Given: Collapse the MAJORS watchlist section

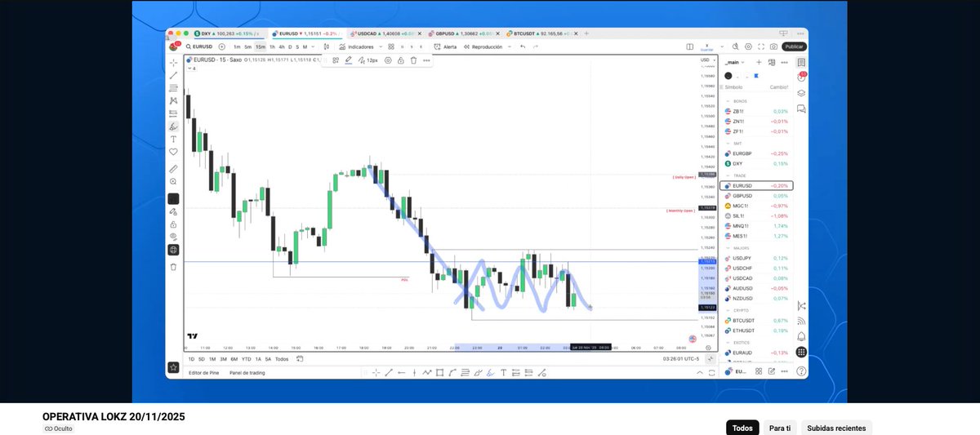Looking at the screenshot, I should click(728, 248).
